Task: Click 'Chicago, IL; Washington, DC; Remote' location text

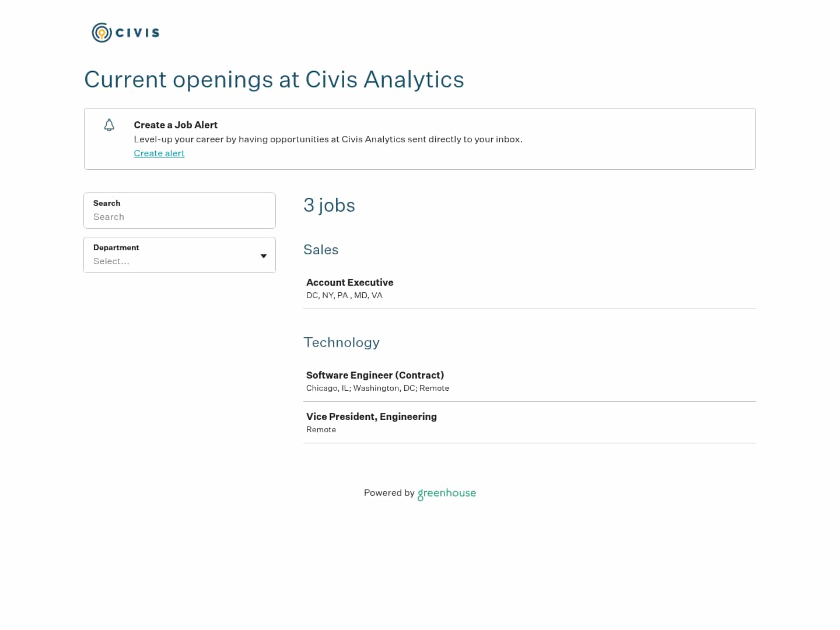Action: coord(377,388)
